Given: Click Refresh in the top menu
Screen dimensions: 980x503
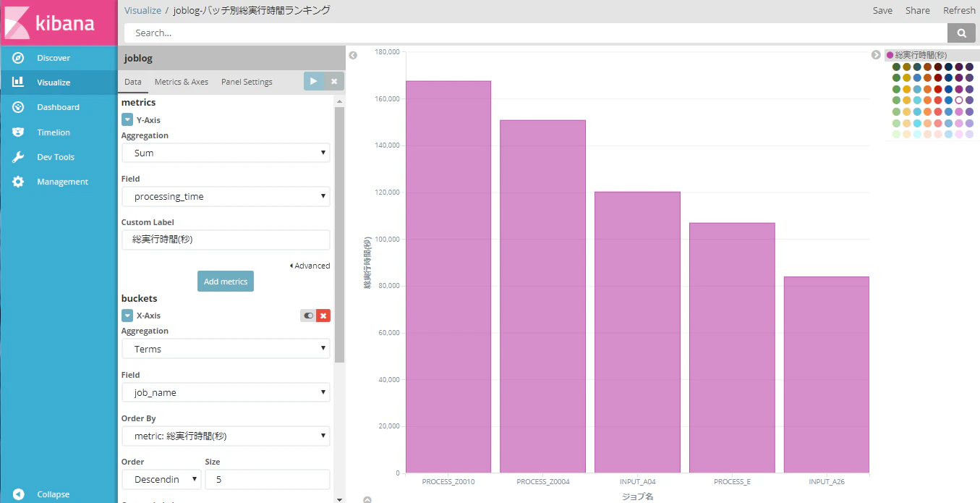Looking at the screenshot, I should (x=959, y=10).
